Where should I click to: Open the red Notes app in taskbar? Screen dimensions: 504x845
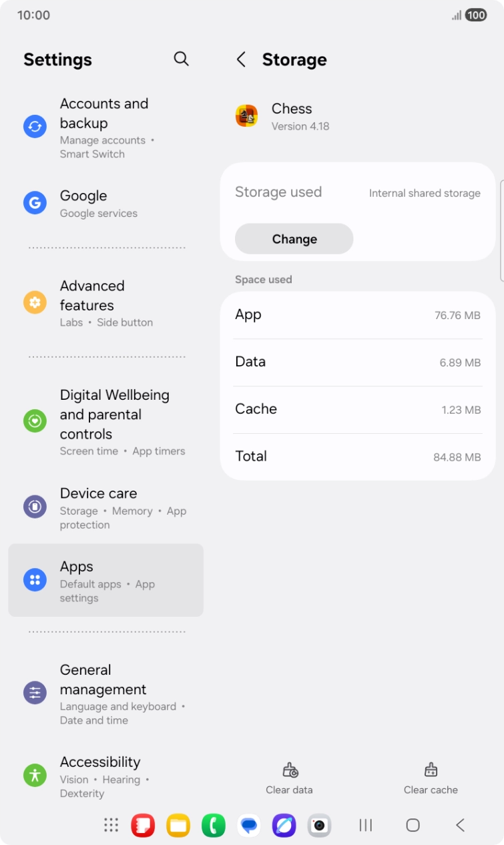tap(143, 826)
